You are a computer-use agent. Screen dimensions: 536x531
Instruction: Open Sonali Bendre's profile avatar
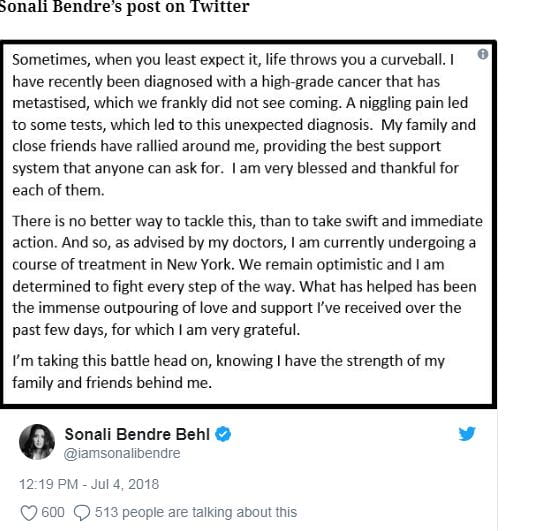tap(37, 442)
